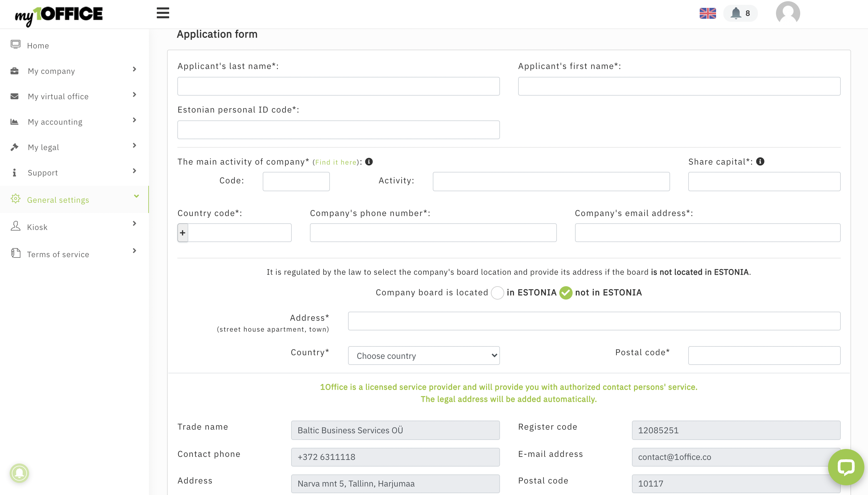Open the Choose country dropdown
This screenshot has height=495, width=868.
tap(424, 356)
